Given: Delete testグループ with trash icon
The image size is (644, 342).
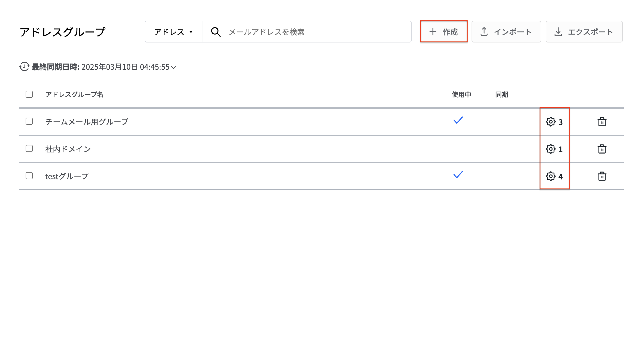Looking at the screenshot, I should point(602,176).
